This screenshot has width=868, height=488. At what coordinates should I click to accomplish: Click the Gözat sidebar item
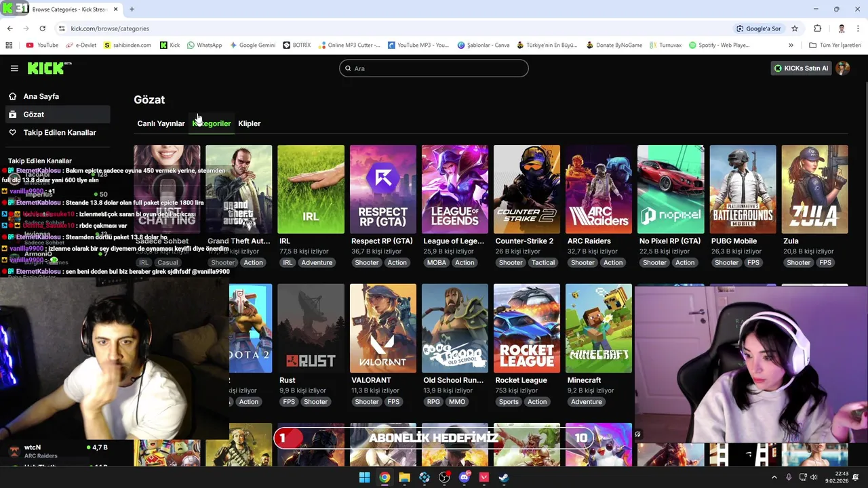click(x=57, y=115)
